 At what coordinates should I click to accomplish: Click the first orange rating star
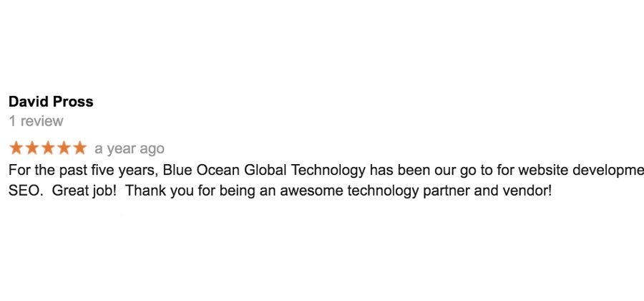[16, 148]
